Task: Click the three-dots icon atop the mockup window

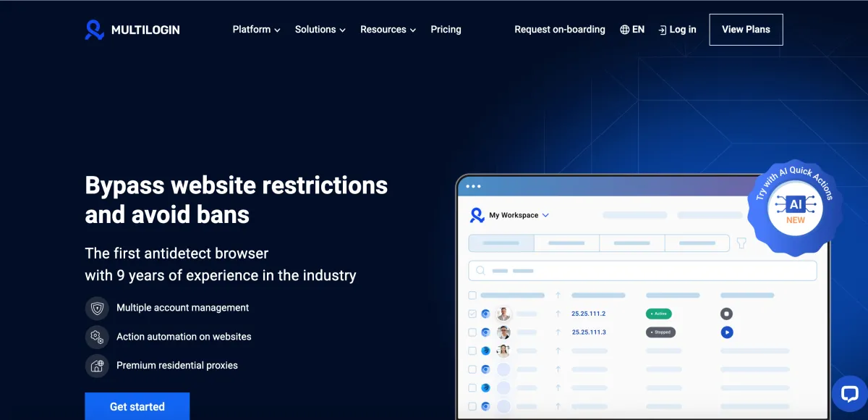Action: [473, 186]
